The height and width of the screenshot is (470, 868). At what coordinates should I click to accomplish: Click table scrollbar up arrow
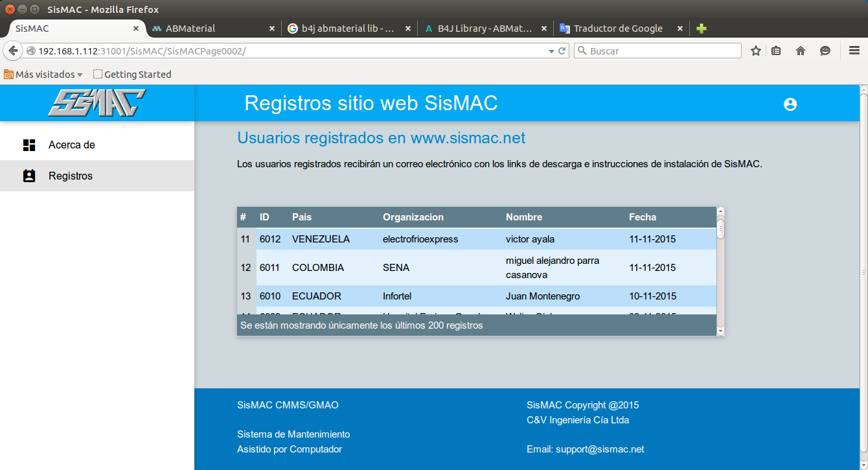click(x=720, y=212)
